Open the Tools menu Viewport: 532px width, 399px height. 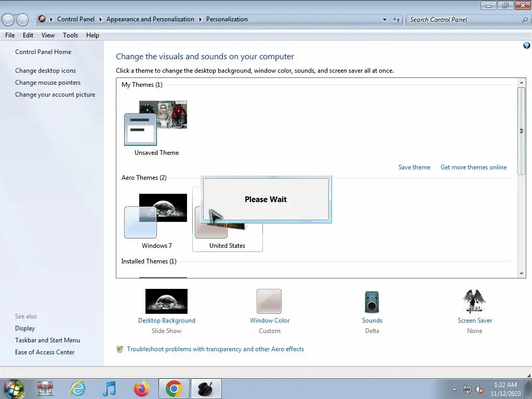coord(70,35)
